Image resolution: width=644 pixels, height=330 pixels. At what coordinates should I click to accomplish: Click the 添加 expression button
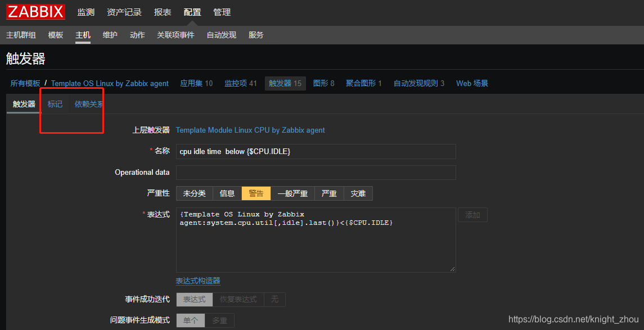click(472, 215)
